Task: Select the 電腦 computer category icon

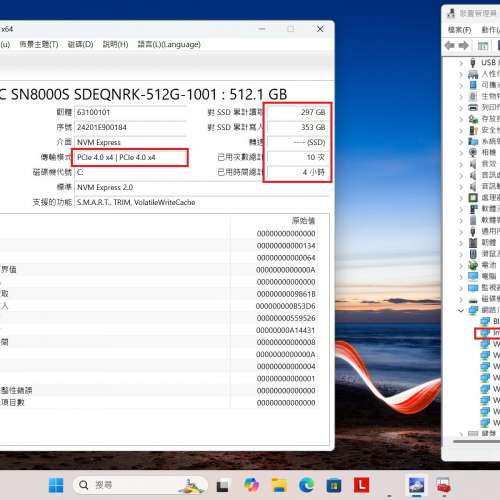Action: 473,276
